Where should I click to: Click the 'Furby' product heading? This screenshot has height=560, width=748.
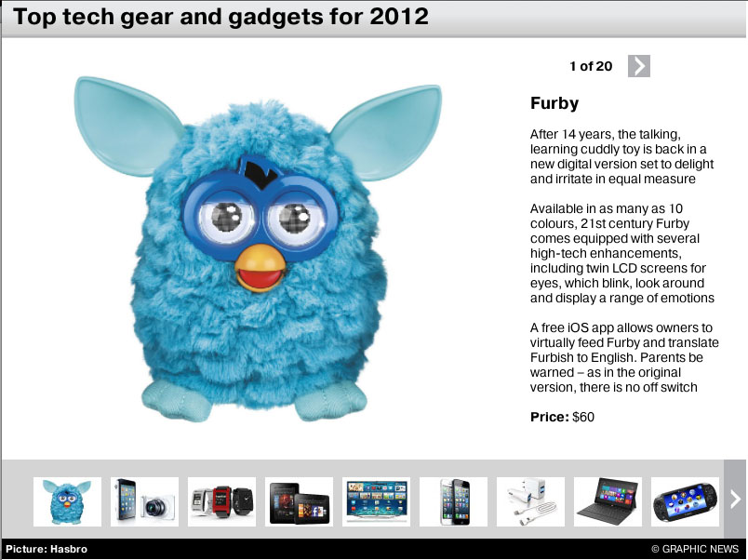point(554,103)
